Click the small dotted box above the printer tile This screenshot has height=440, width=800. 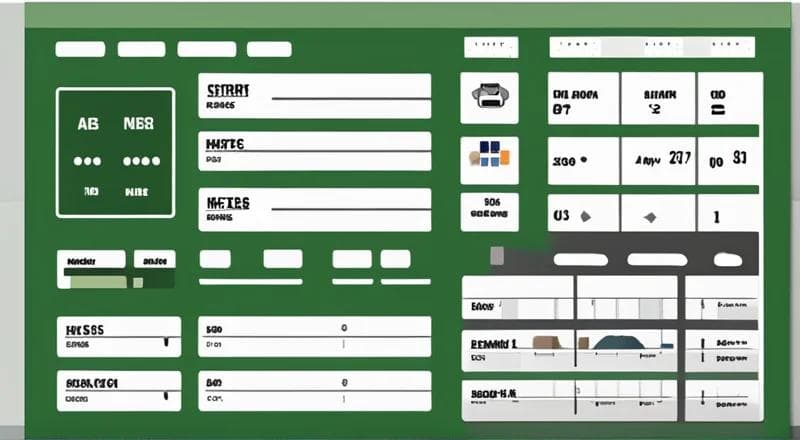coord(491,47)
